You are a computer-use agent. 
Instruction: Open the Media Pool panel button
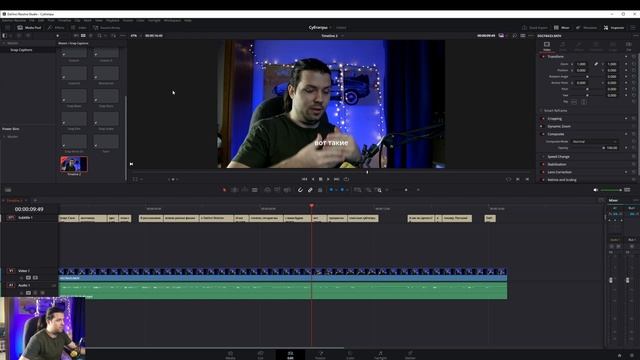coord(29,28)
